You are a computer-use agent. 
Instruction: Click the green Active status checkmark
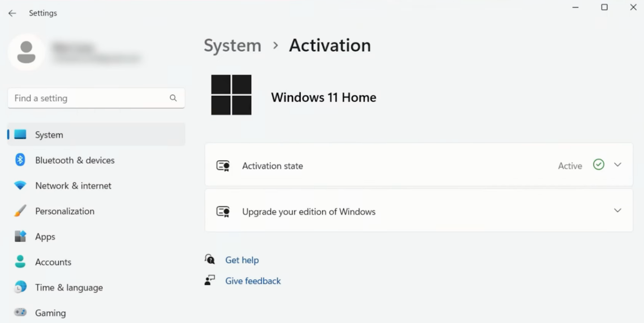[598, 164]
